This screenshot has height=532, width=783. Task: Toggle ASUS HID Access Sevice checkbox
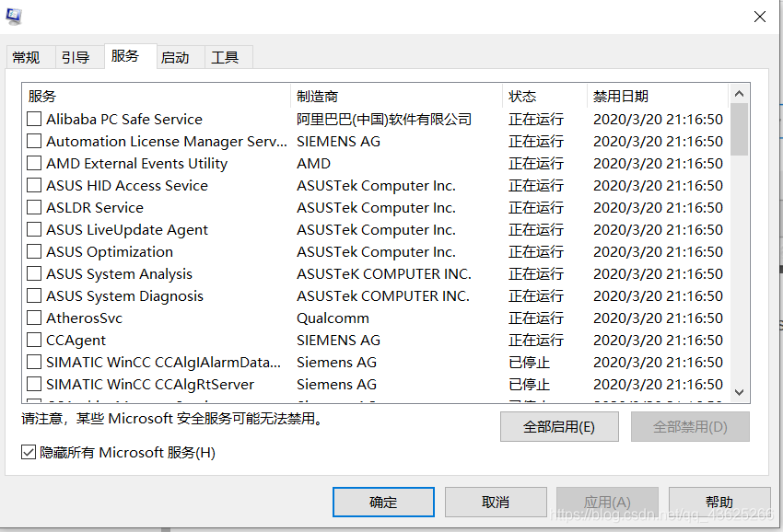34,185
